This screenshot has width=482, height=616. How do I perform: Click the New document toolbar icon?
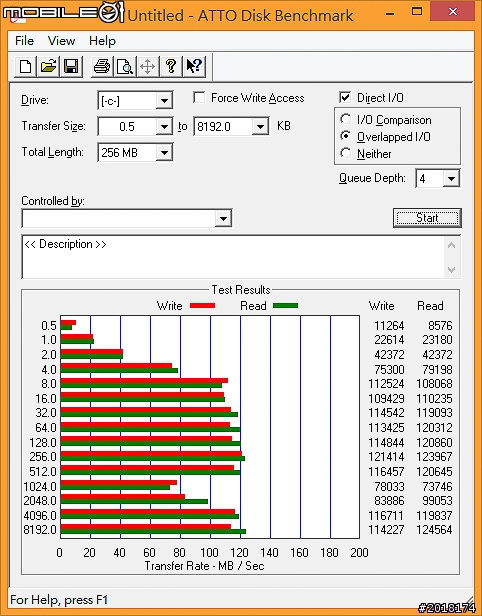click(26, 66)
